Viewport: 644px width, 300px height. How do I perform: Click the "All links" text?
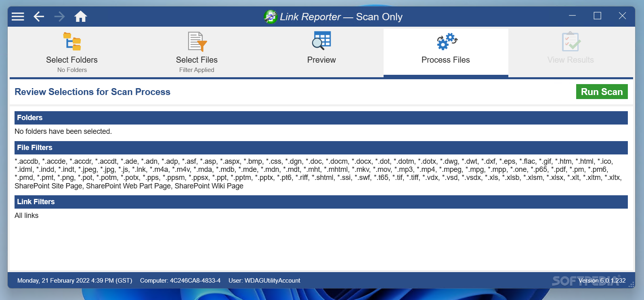point(26,215)
